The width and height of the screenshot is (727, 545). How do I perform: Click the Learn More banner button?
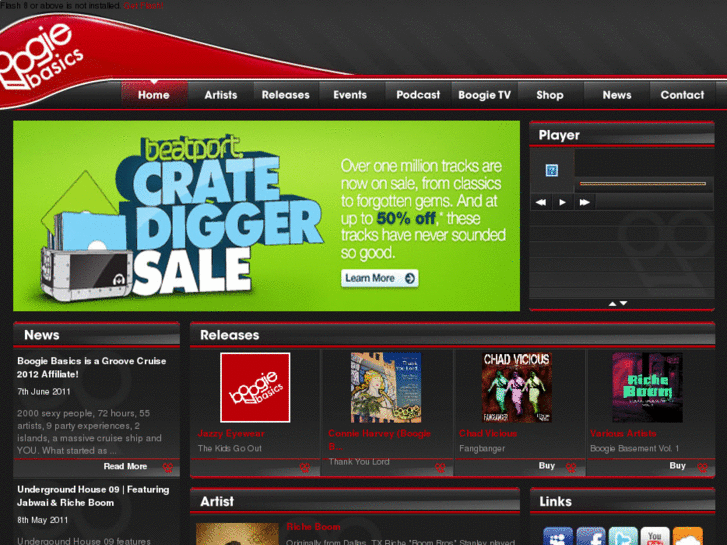380,278
